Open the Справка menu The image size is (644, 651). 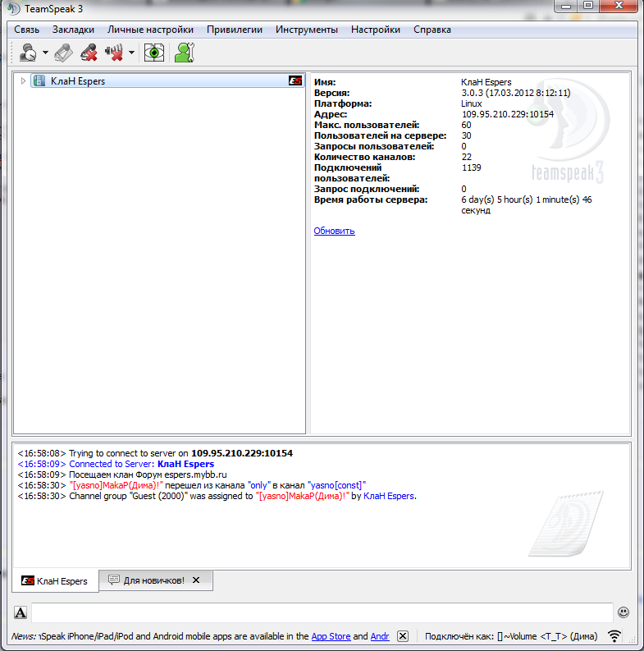tap(432, 30)
